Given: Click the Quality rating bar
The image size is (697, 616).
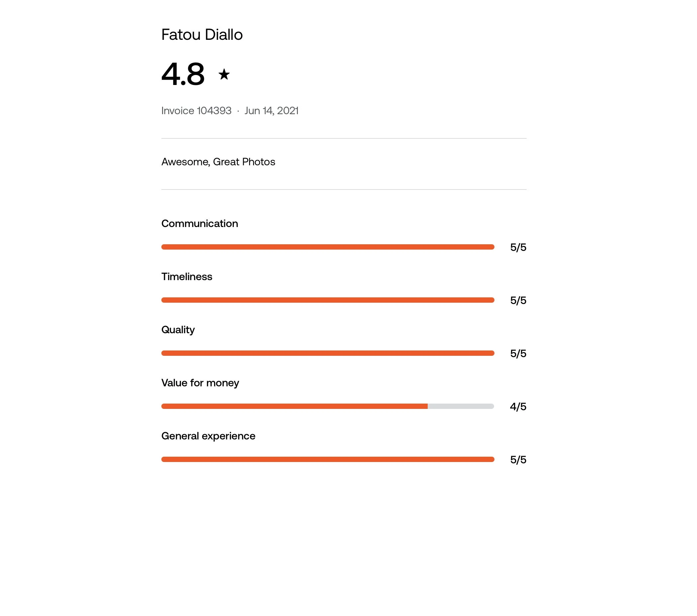Looking at the screenshot, I should [328, 353].
